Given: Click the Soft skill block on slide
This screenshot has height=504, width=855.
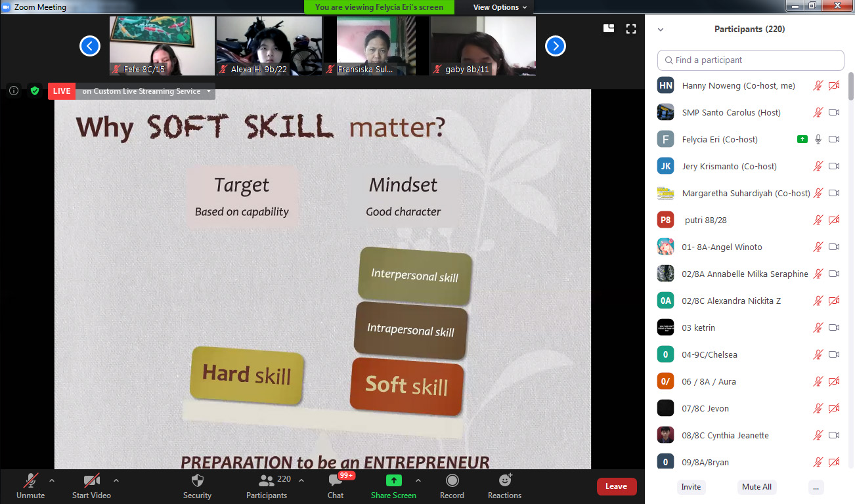Looking at the screenshot, I should pyautogui.click(x=406, y=386).
